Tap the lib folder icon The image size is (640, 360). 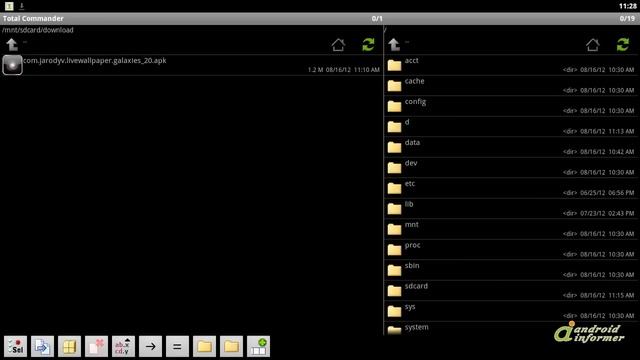pyautogui.click(x=394, y=209)
